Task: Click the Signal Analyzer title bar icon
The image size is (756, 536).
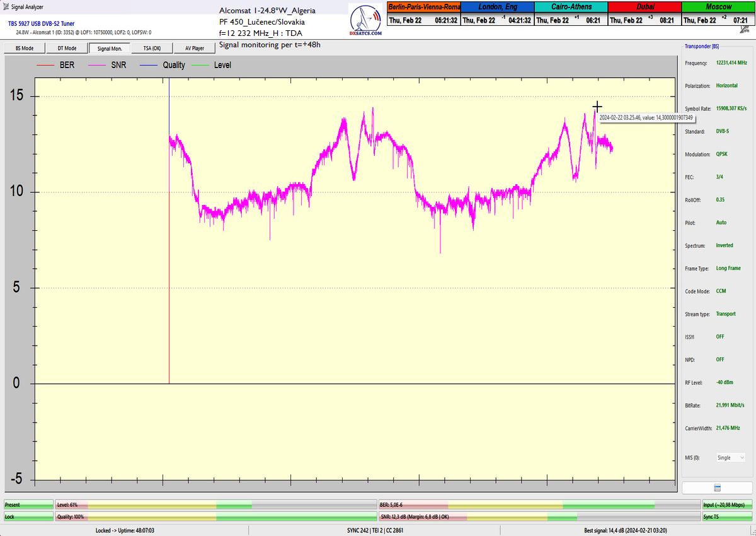Action: tap(6, 7)
